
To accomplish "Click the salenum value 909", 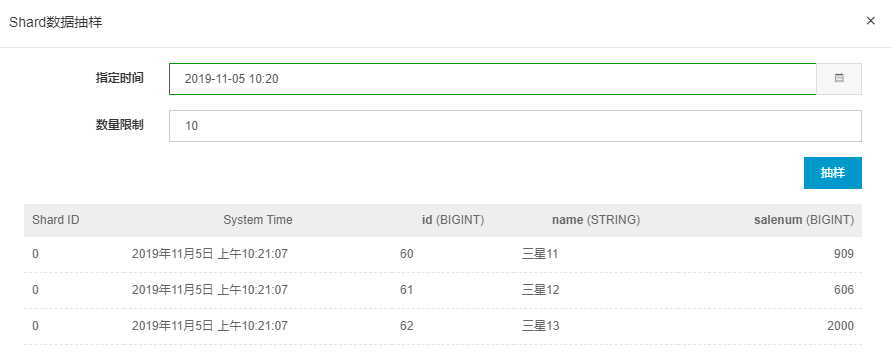I will 845,254.
